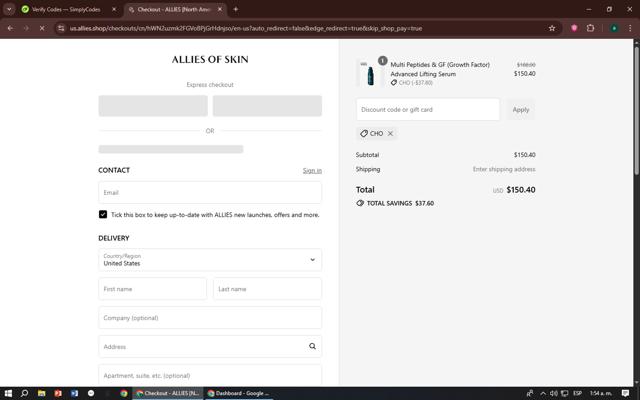This screenshot has width=640, height=400.
Task: Open PowerPoint from the taskbar
Action: (58, 393)
